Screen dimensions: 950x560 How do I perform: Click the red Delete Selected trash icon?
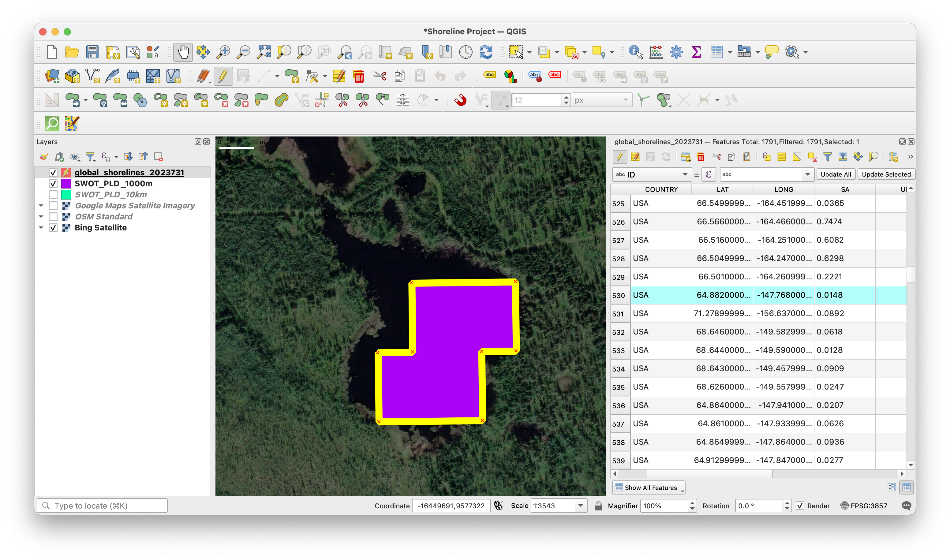[x=359, y=76]
